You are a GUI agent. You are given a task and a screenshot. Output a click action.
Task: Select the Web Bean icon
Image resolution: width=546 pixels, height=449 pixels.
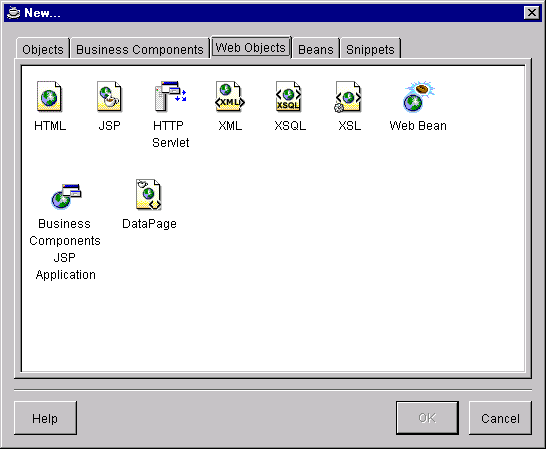point(418,96)
